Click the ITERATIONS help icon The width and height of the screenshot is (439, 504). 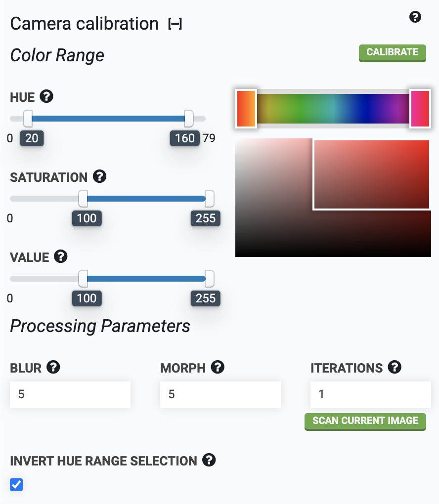pyautogui.click(x=394, y=368)
